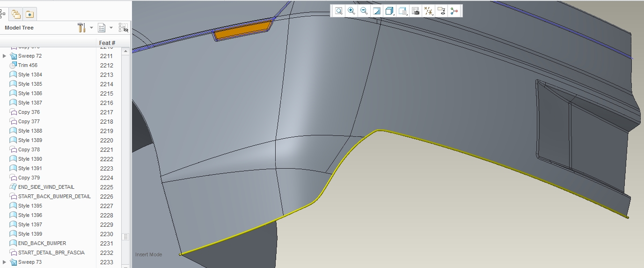Click the Zoom Out magnifier icon
This screenshot has height=268, width=644.
point(364,11)
